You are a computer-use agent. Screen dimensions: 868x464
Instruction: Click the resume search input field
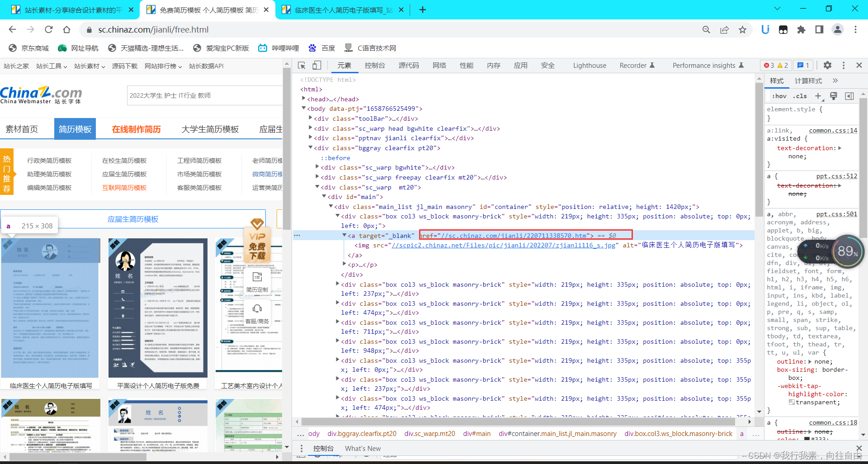point(204,95)
